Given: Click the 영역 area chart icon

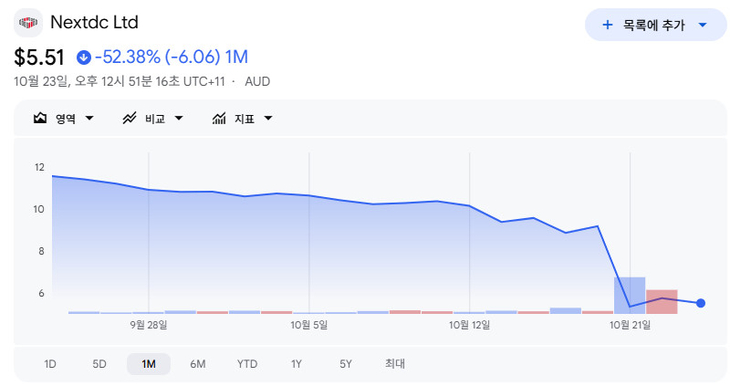Looking at the screenshot, I should click(40, 118).
